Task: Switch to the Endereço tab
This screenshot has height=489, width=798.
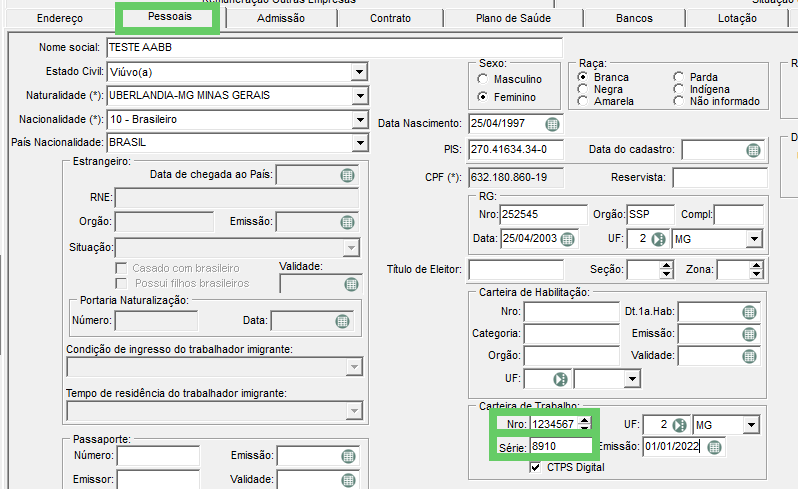Action: [60, 18]
